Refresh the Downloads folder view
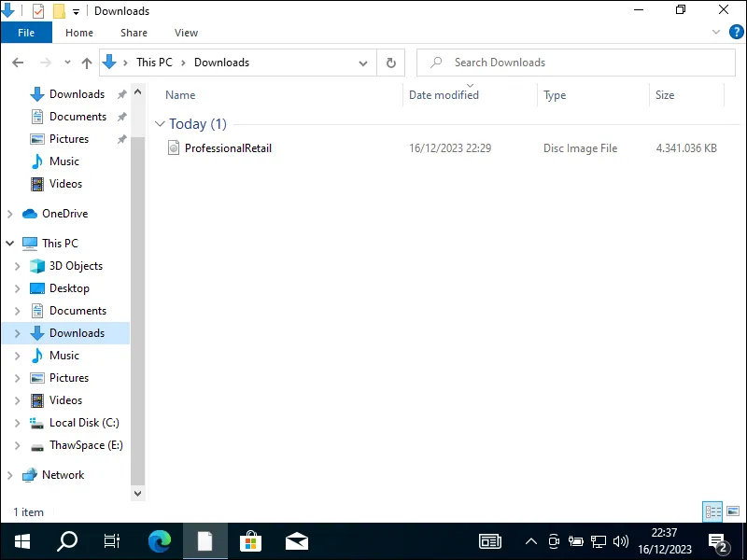 click(x=391, y=62)
